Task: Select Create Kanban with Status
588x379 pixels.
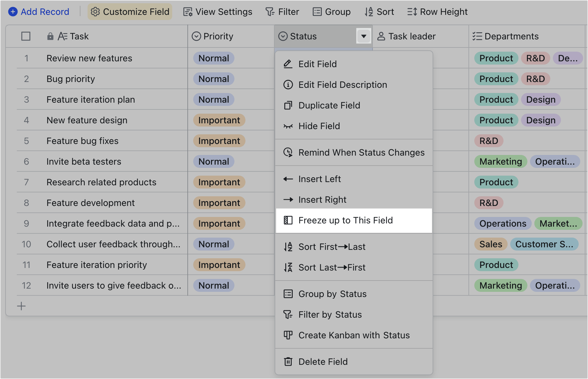Action: click(354, 335)
